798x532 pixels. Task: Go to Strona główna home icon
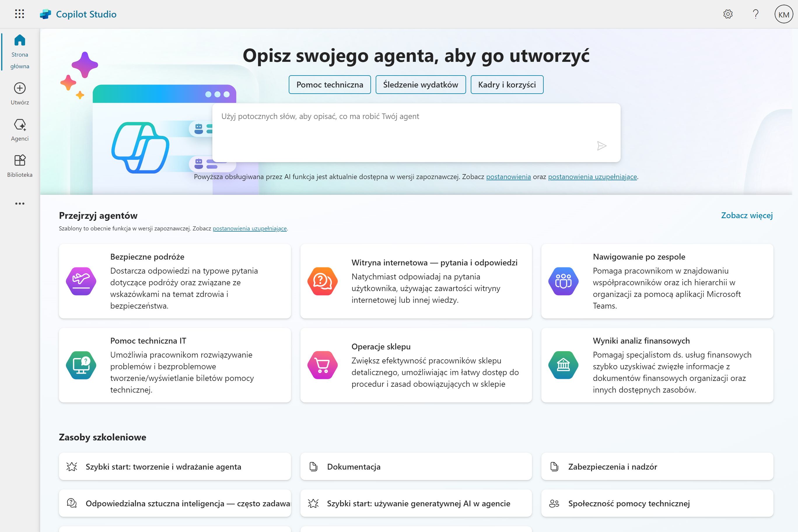[20, 40]
